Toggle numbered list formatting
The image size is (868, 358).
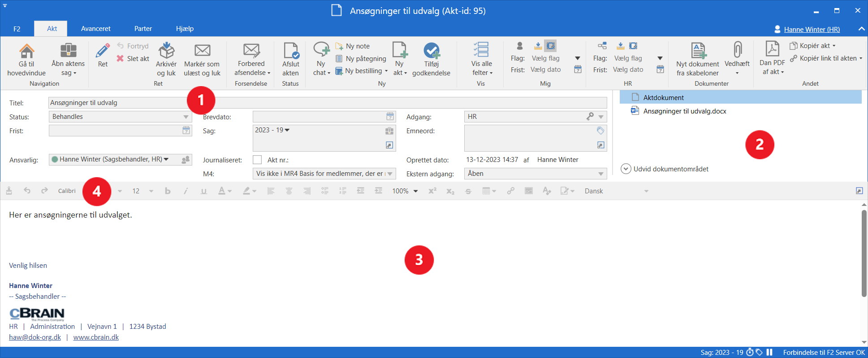(343, 191)
